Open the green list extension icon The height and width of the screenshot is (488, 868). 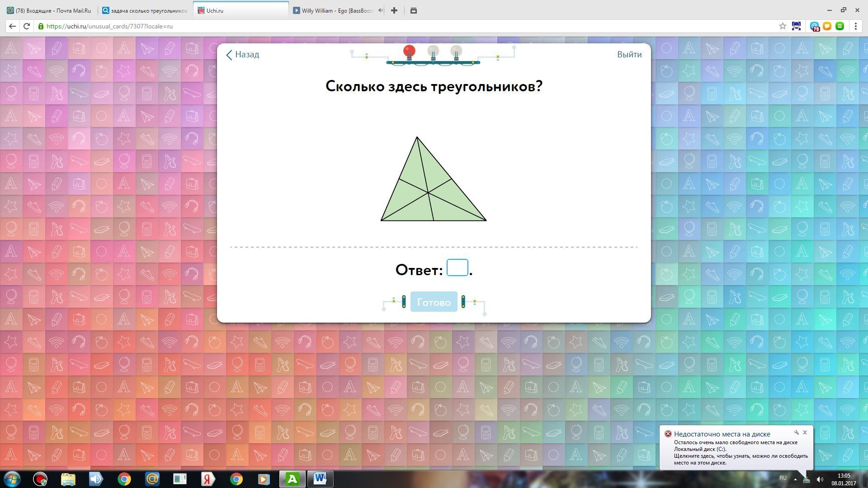click(839, 26)
